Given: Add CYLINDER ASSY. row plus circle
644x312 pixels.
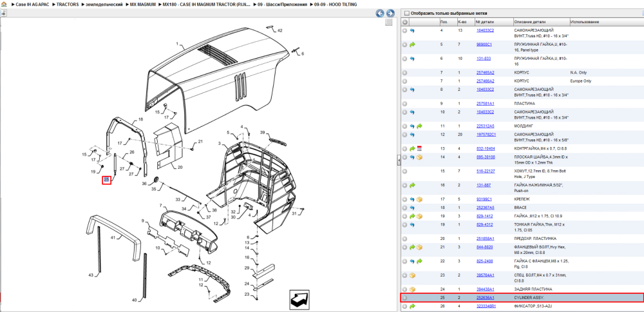Looking at the screenshot, I should click(404, 298).
